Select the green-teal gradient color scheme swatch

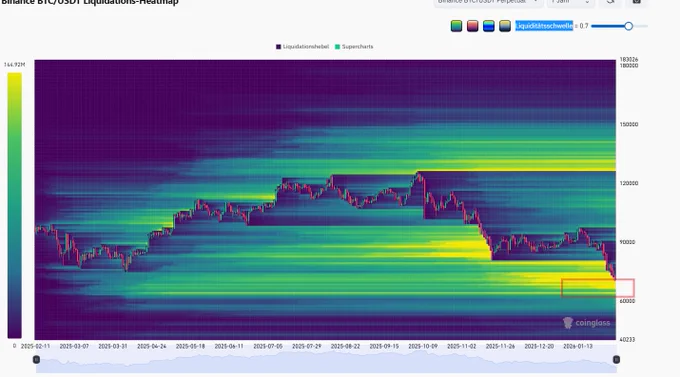tap(456, 26)
